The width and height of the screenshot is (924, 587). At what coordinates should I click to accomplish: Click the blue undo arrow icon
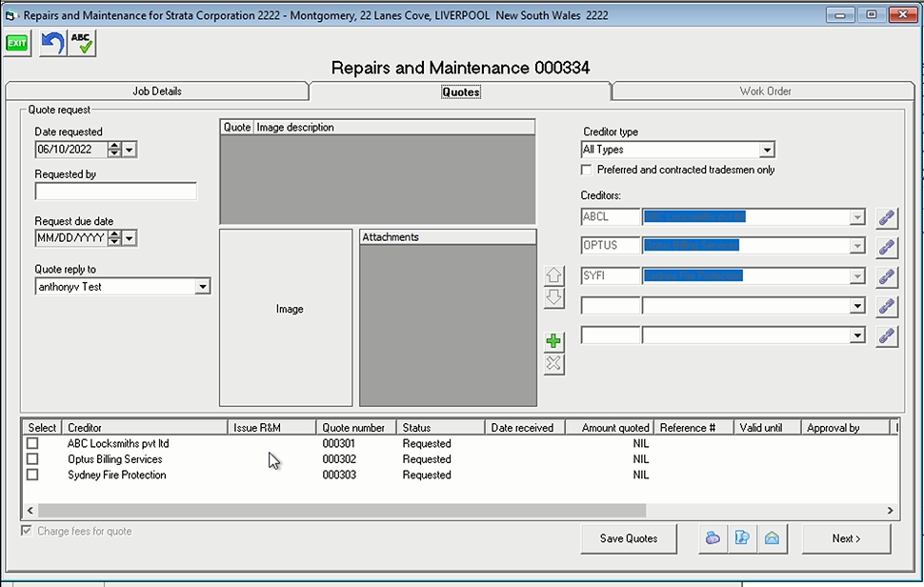[x=52, y=44]
